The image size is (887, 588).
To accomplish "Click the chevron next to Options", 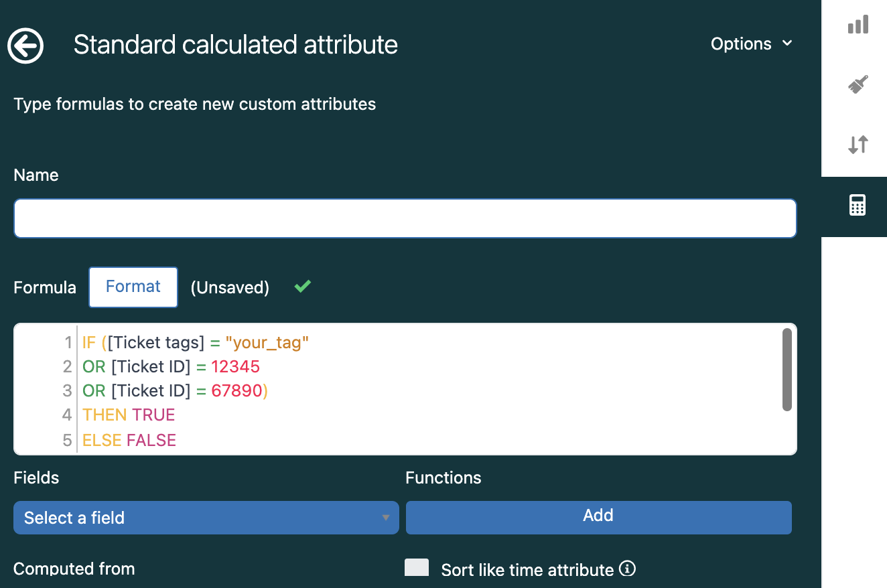I will [789, 44].
